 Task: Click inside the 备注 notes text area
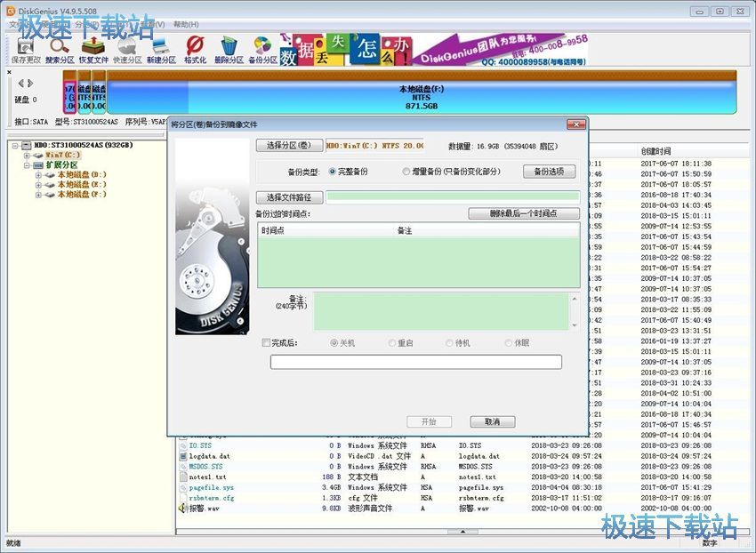[442, 311]
